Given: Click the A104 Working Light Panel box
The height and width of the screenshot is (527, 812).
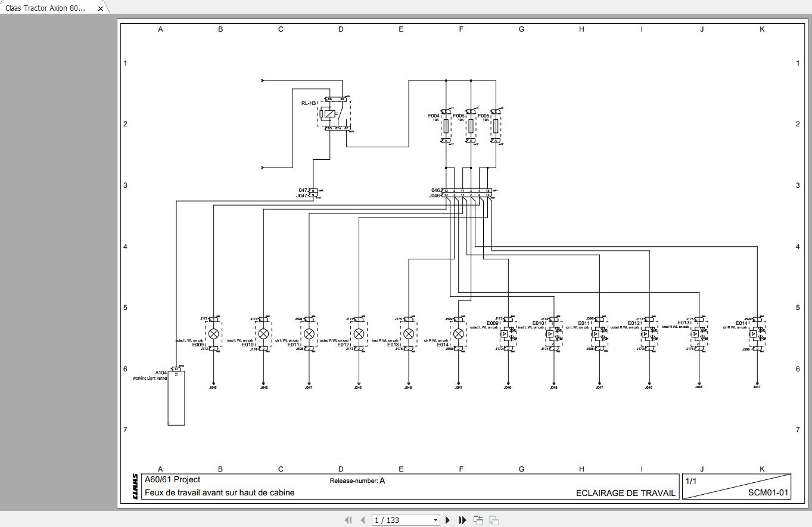Looking at the screenshot, I should coord(176,396).
